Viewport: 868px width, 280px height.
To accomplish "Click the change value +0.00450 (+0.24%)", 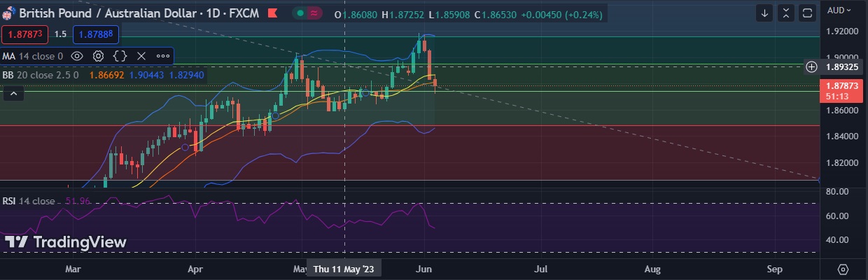I will click(563, 14).
